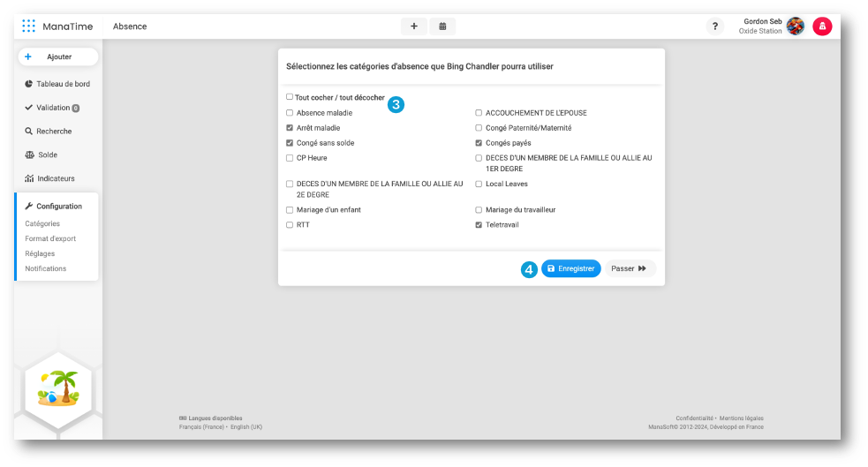
Task: Enable the RTT checkbox
Action: point(290,225)
